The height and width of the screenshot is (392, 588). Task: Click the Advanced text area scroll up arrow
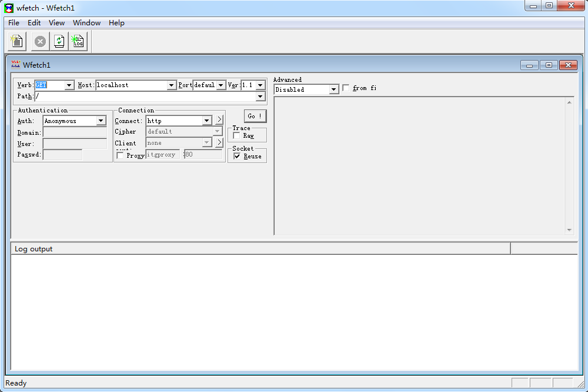569,102
